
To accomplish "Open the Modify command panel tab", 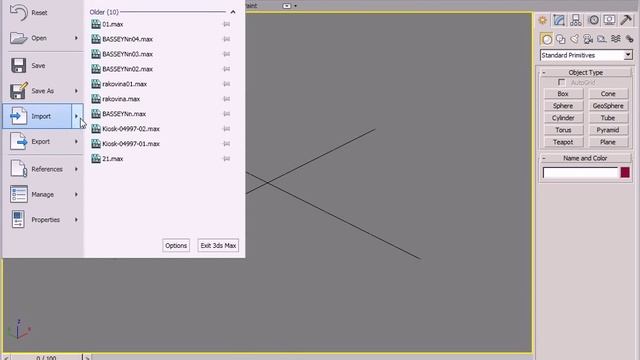I will click(559, 20).
